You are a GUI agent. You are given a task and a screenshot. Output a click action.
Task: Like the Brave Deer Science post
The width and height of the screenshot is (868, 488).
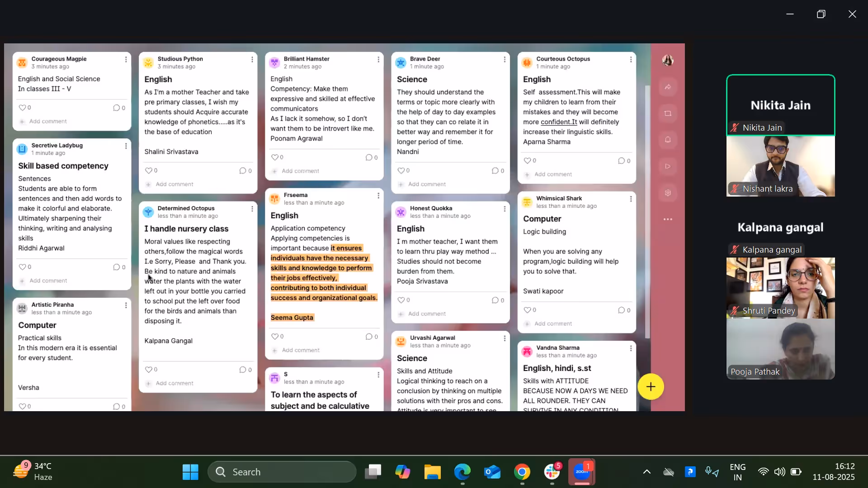pos(401,170)
